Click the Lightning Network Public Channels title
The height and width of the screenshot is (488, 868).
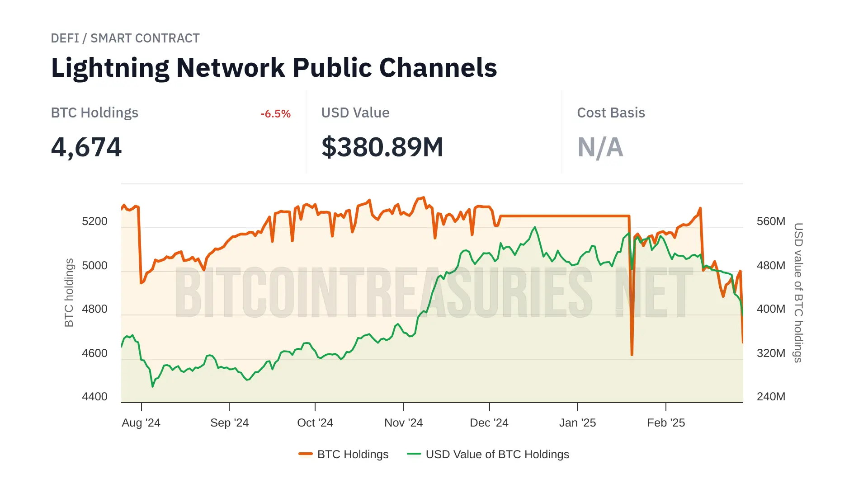tap(274, 68)
